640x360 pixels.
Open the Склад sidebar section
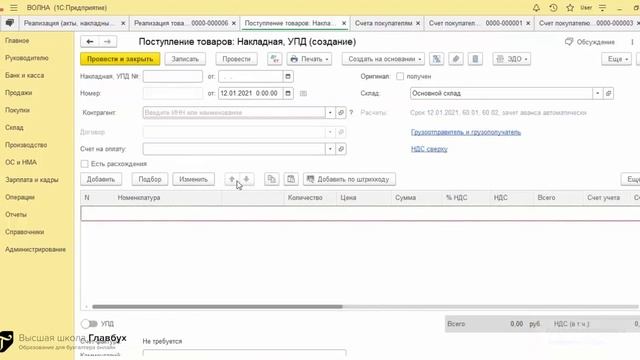point(14,128)
